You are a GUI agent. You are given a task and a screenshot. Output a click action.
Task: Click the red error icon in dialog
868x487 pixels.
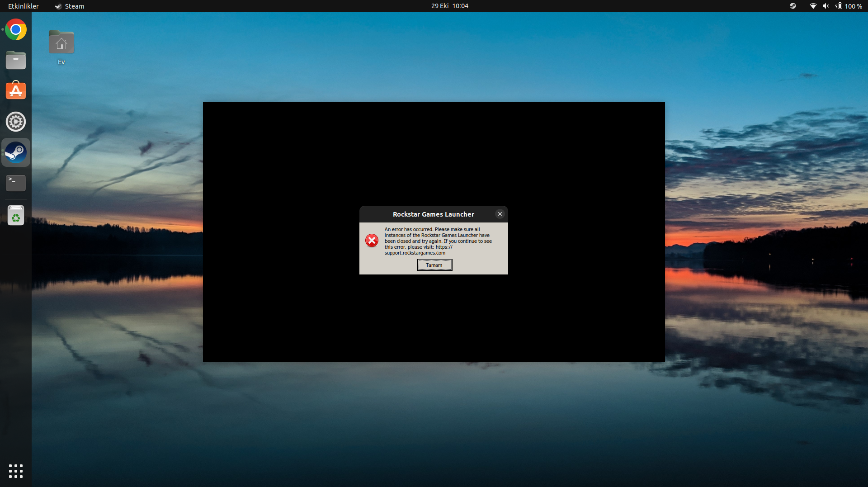click(x=372, y=241)
